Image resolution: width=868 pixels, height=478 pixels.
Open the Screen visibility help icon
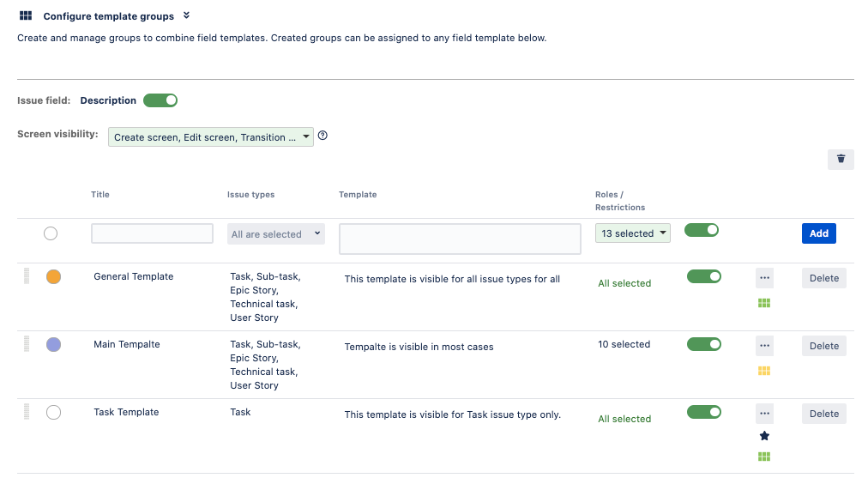click(x=322, y=135)
